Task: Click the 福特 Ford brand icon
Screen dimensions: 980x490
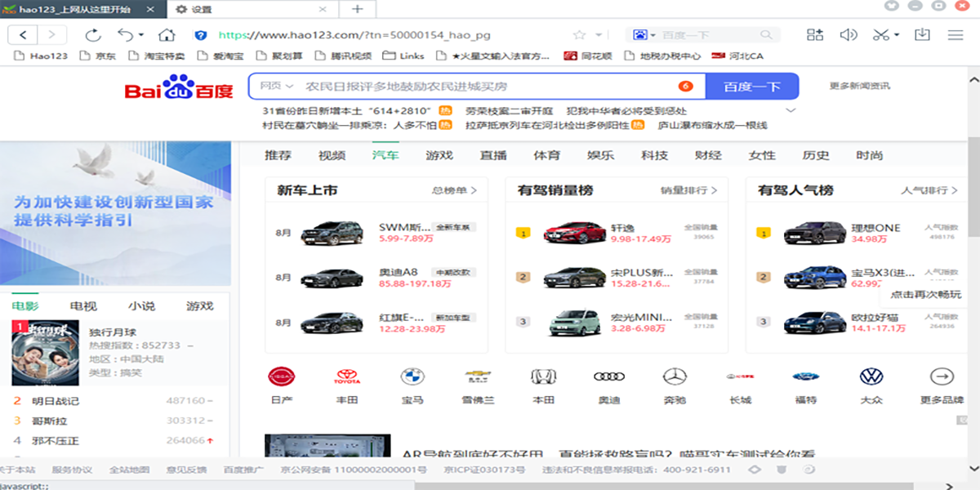Action: click(805, 376)
